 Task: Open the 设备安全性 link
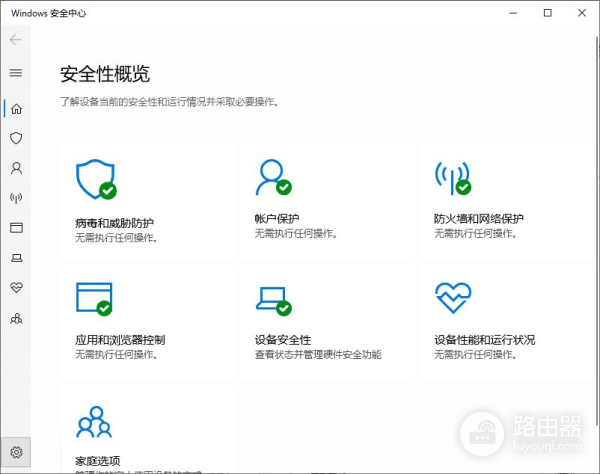coord(283,340)
